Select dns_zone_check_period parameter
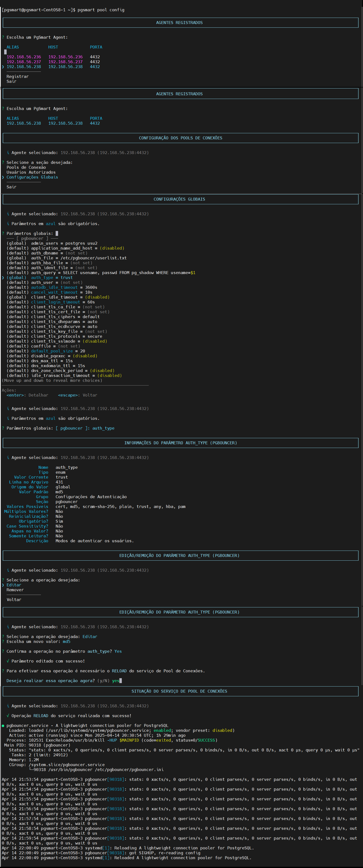Screen dimensions: 363x868 pyautogui.click(x=60, y=370)
